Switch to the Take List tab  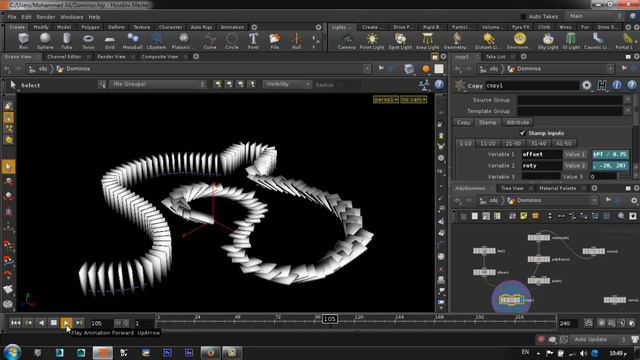[496, 57]
